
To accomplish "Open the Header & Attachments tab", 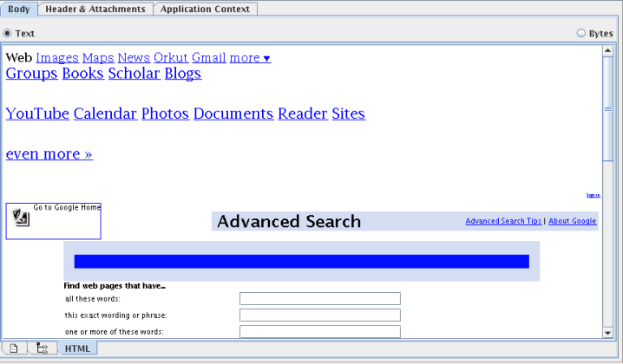I will [x=95, y=9].
